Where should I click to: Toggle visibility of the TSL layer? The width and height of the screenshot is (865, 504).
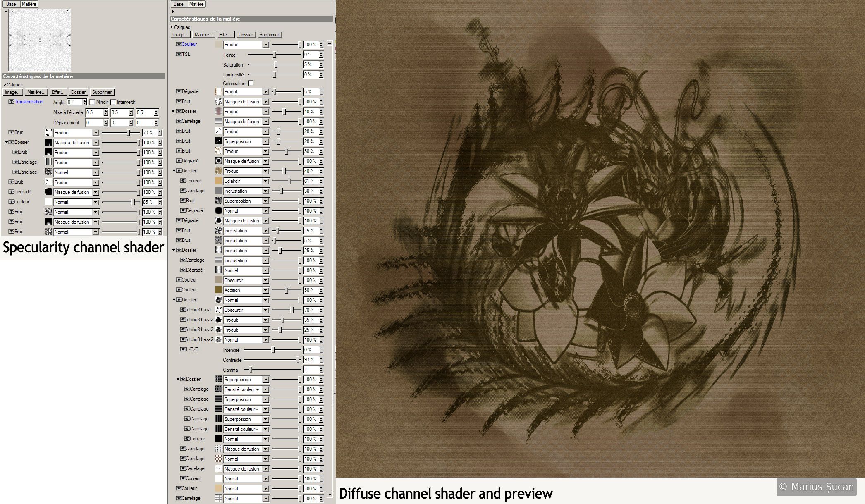pos(179,54)
